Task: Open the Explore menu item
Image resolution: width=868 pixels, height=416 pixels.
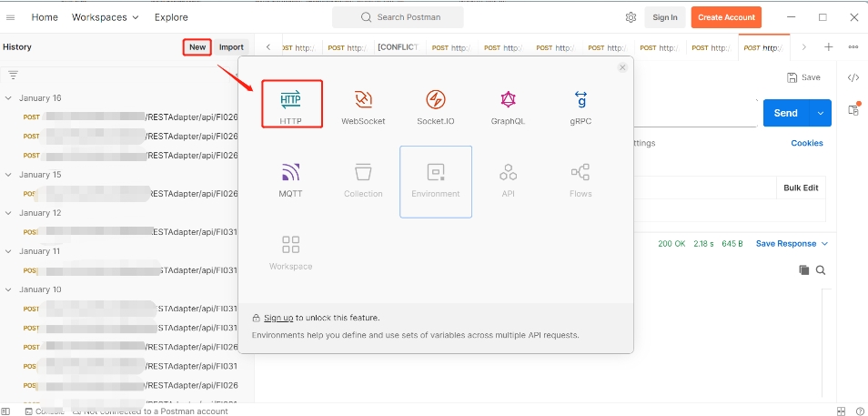Action: (171, 17)
